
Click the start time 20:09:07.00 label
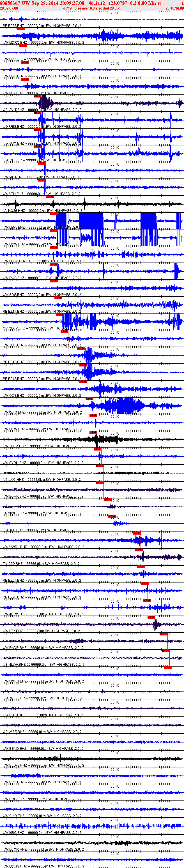pos(9,8)
